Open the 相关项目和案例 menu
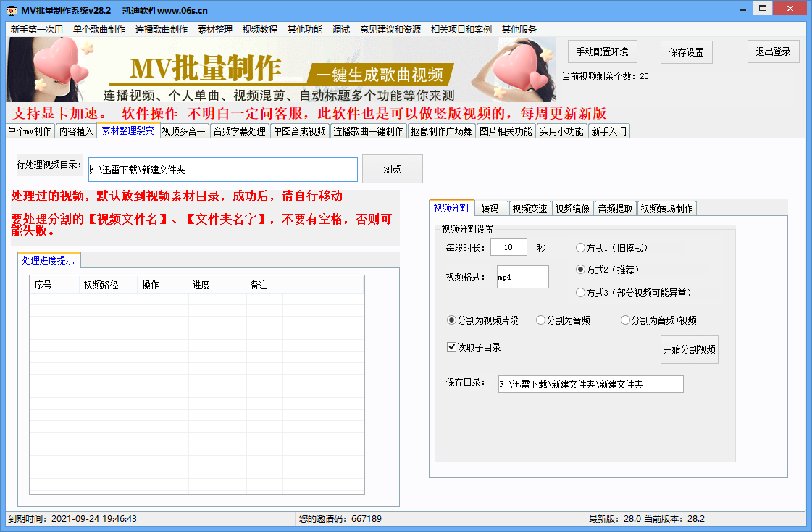This screenshot has height=532, width=812. tap(461, 30)
